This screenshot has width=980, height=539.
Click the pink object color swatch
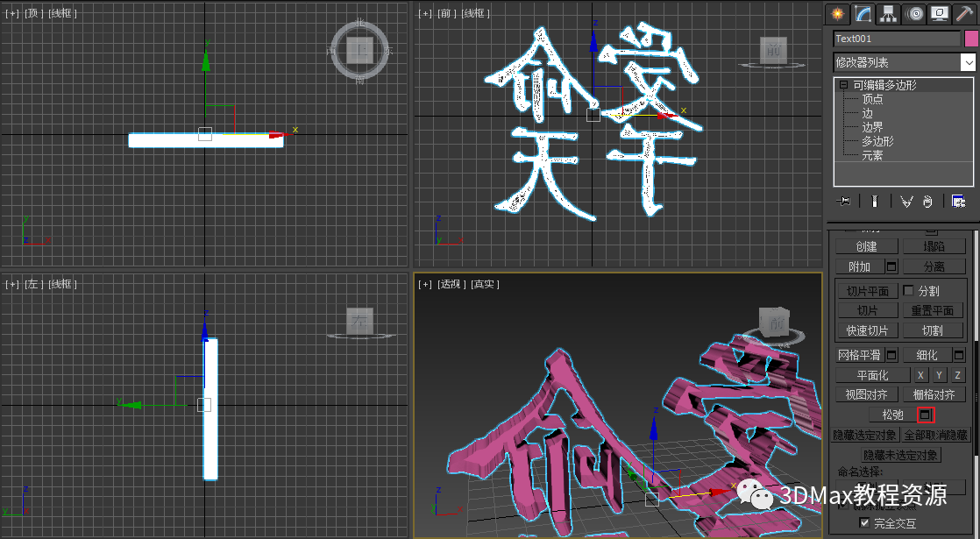tap(971, 39)
